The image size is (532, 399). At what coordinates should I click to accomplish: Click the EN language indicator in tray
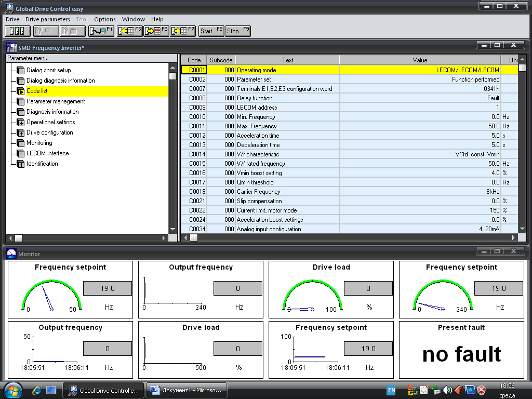(x=391, y=390)
